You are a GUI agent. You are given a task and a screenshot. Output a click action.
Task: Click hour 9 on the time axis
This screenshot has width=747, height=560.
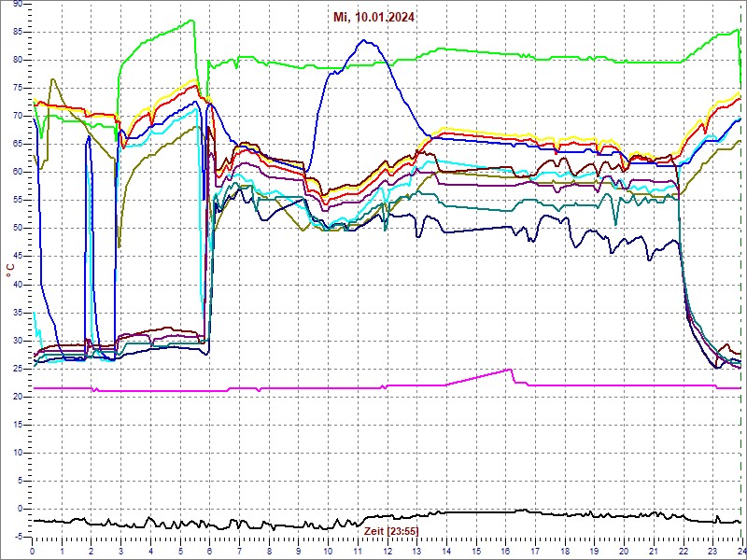click(x=298, y=551)
